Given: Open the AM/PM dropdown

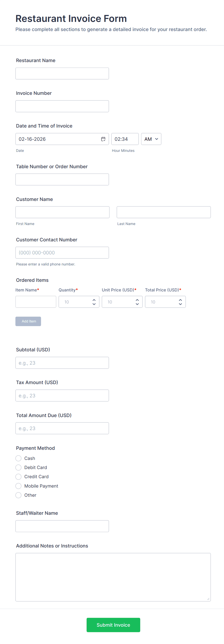Looking at the screenshot, I should tap(151, 139).
